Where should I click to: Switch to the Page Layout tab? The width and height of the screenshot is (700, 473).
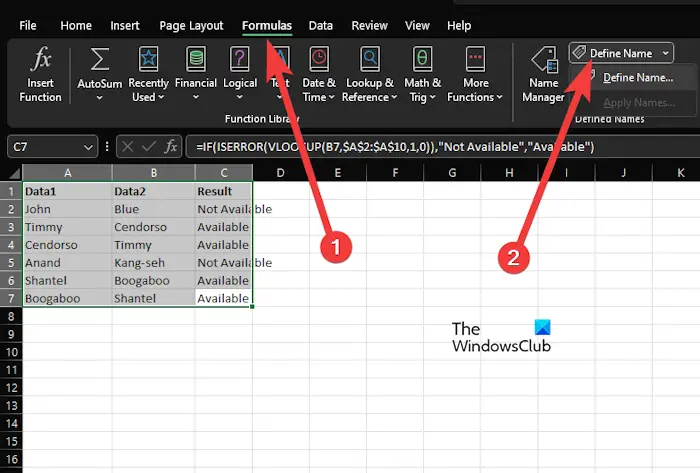191,26
